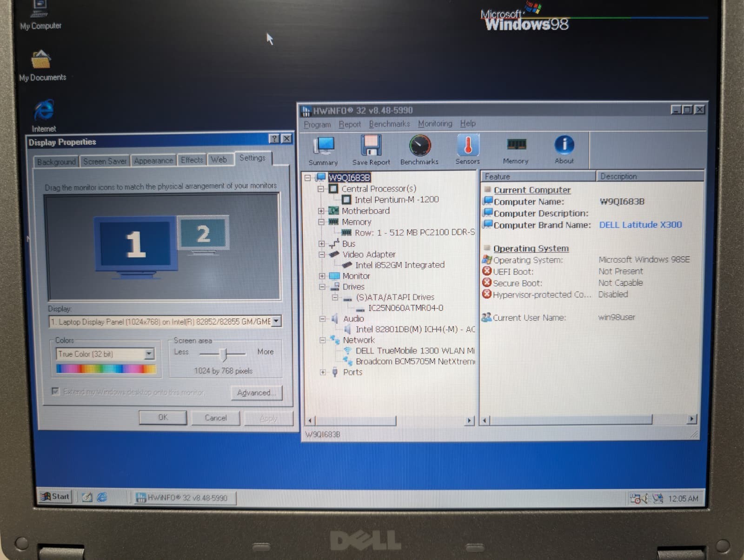Click the Feature column header

pos(538,176)
